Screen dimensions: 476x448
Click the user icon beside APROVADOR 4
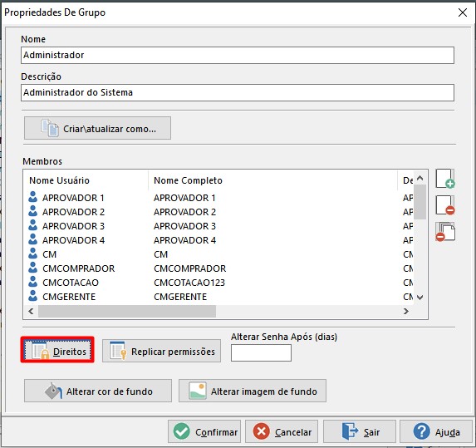pyautogui.click(x=32, y=239)
